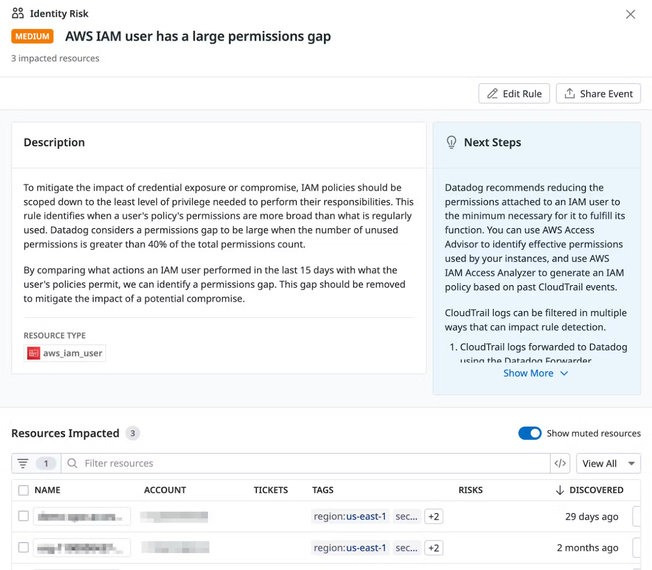Expand +2 tags in first row

pos(433,517)
